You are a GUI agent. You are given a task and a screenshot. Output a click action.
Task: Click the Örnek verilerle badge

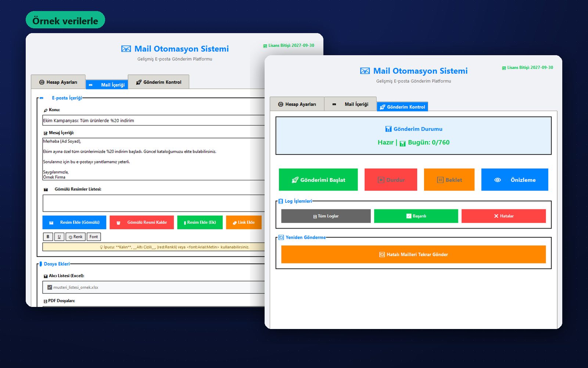pyautogui.click(x=65, y=20)
